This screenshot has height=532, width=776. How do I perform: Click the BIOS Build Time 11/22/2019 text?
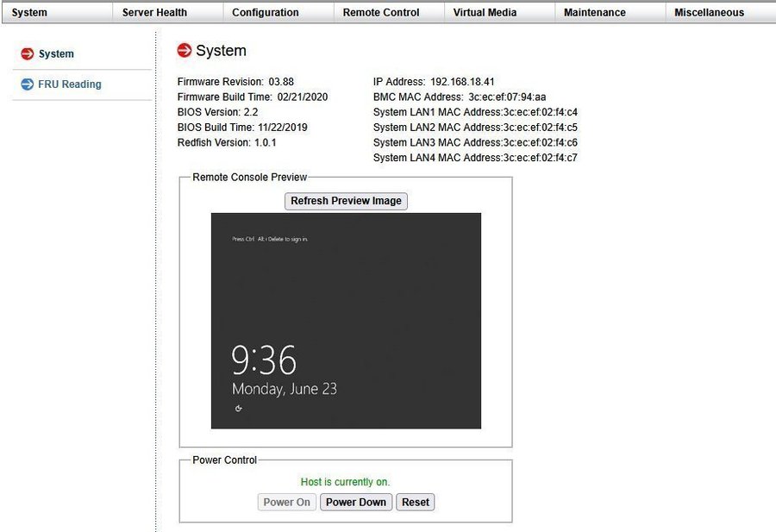pyautogui.click(x=242, y=128)
